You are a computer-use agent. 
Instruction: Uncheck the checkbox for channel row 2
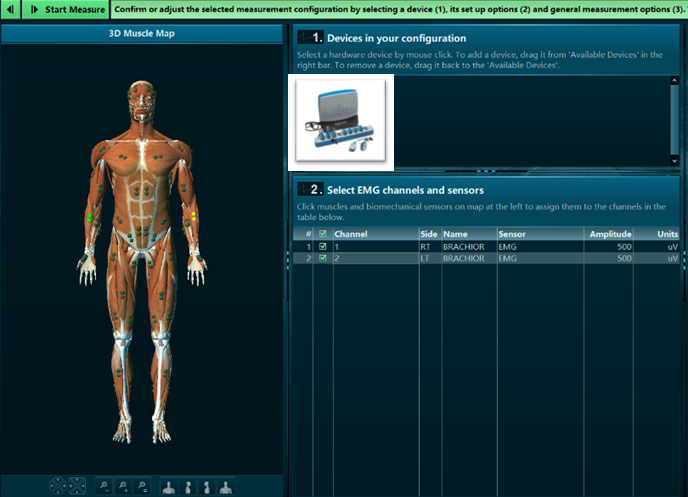click(323, 258)
